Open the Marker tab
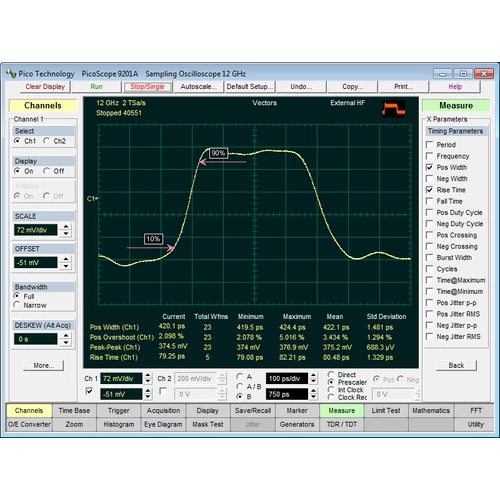 297,411
